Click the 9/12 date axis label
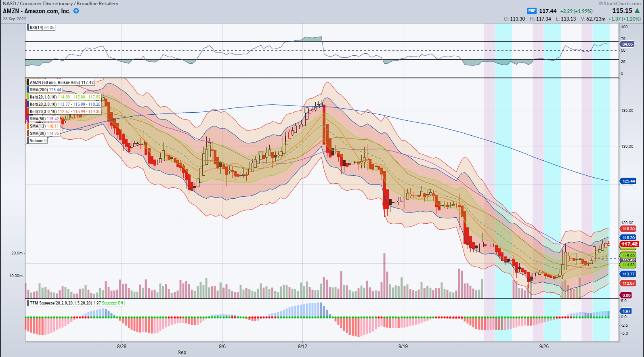This screenshot has width=644, height=357. (x=302, y=346)
